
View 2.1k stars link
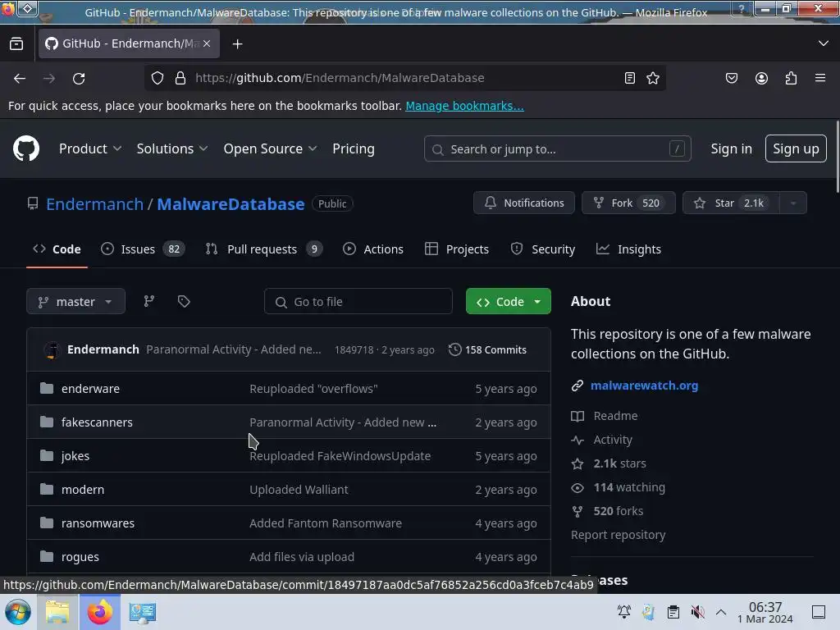click(609, 463)
